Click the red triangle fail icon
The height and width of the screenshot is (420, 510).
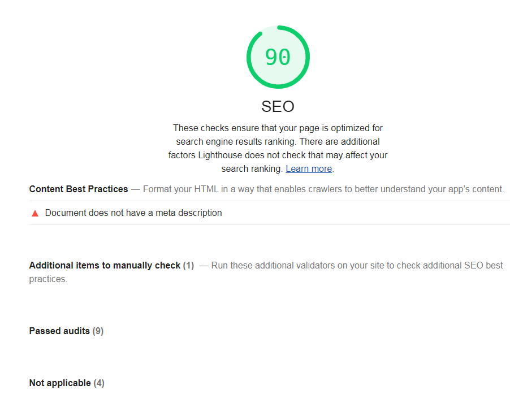click(x=35, y=213)
